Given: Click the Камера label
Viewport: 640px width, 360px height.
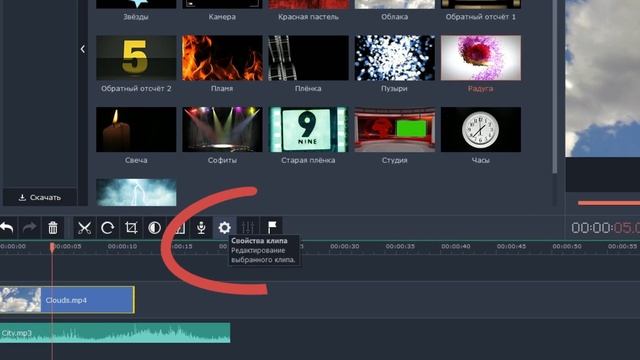Looking at the screenshot, I should click(222, 17).
